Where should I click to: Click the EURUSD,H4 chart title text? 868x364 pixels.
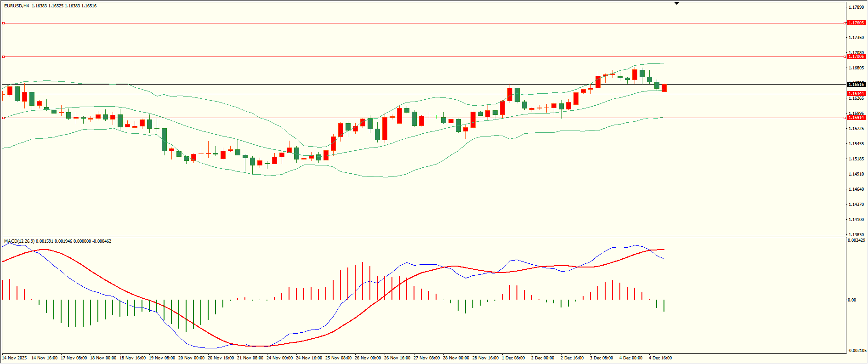click(17, 6)
